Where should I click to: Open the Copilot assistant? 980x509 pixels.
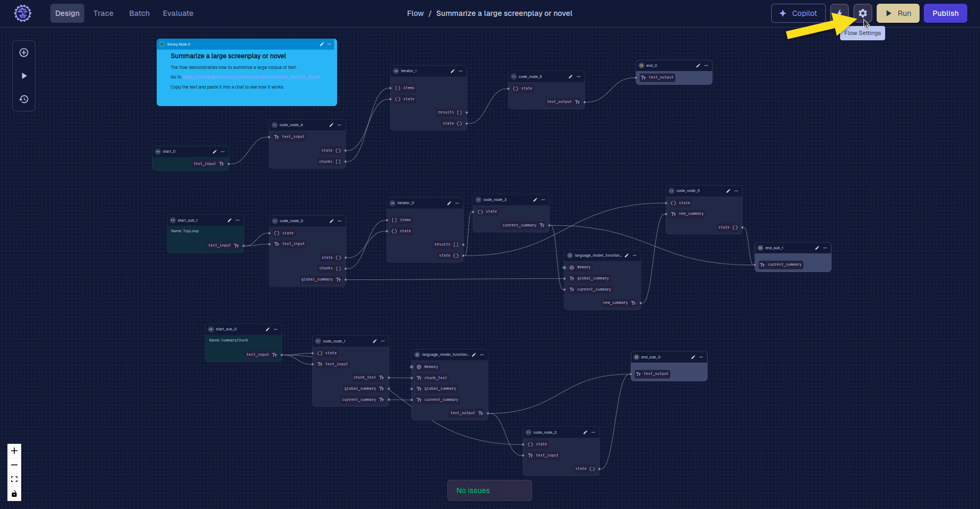[x=798, y=13]
